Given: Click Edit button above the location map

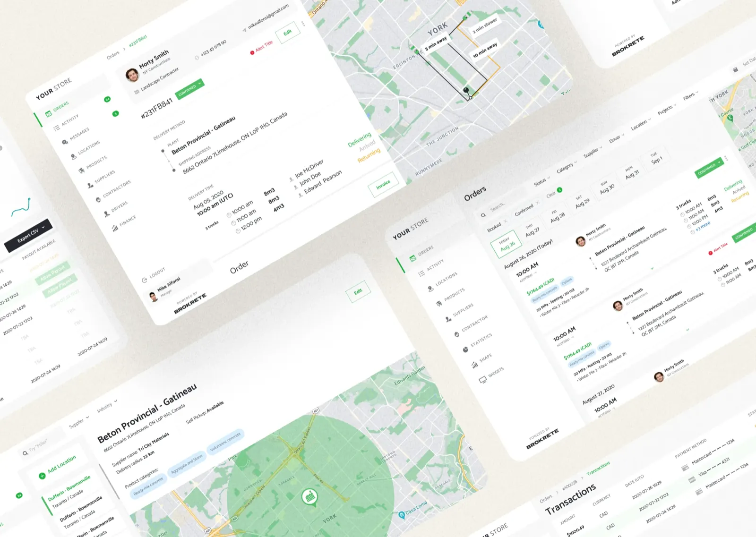Looking at the screenshot, I should 358,291.
